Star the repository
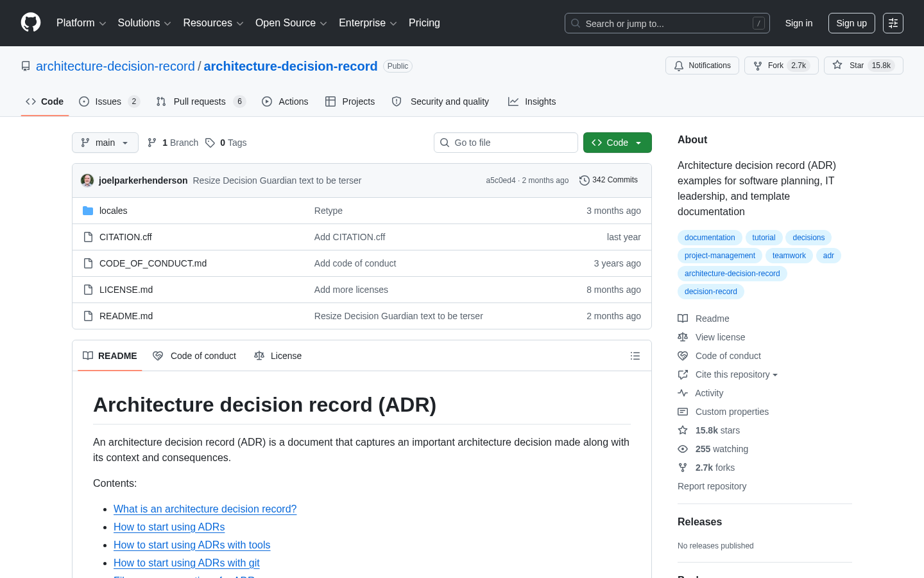Image resolution: width=924 pixels, height=578 pixels. [x=863, y=66]
